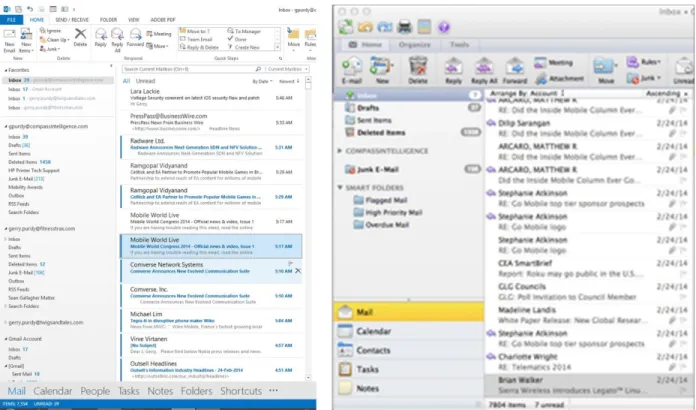Select Deleted Items 1458 folder
The width and height of the screenshot is (696, 410).
30,162
